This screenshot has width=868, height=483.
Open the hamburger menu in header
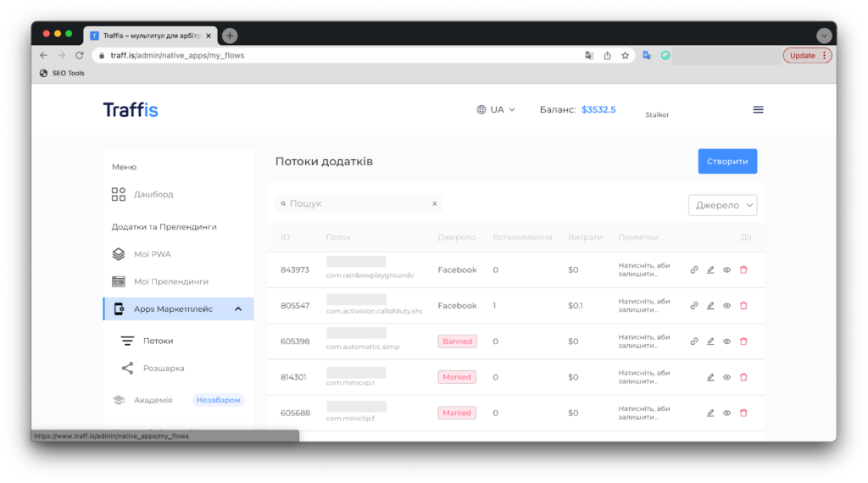click(x=758, y=109)
